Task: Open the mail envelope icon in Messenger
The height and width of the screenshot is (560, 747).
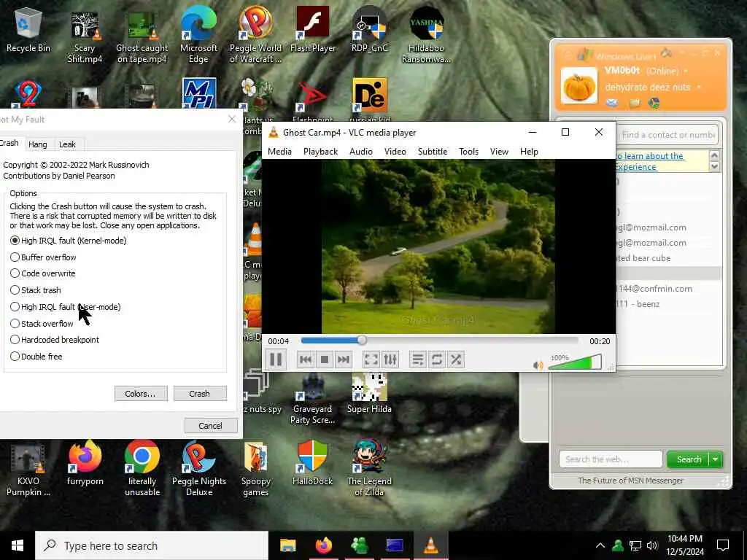Action: point(612,103)
